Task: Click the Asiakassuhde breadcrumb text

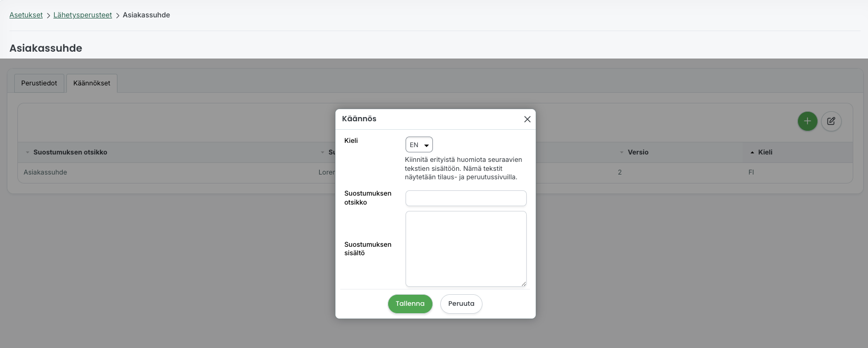Action: click(146, 15)
